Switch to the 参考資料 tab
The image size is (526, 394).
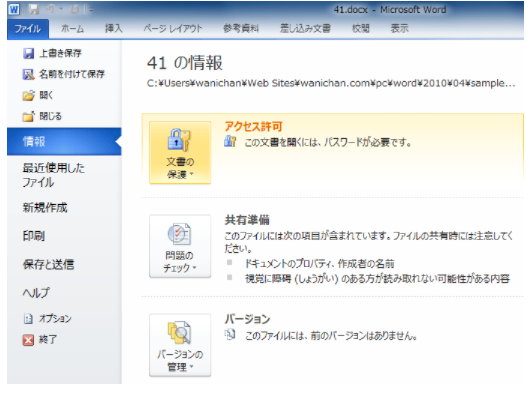pyautogui.click(x=241, y=29)
